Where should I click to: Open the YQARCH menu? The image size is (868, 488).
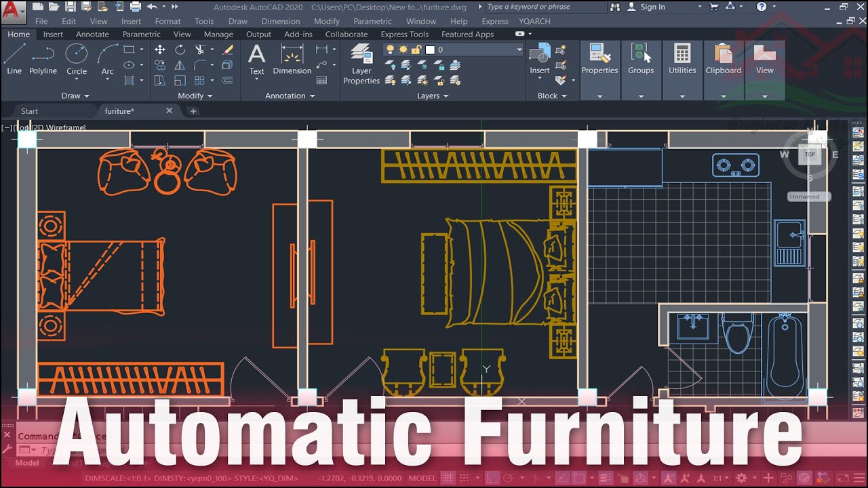534,21
